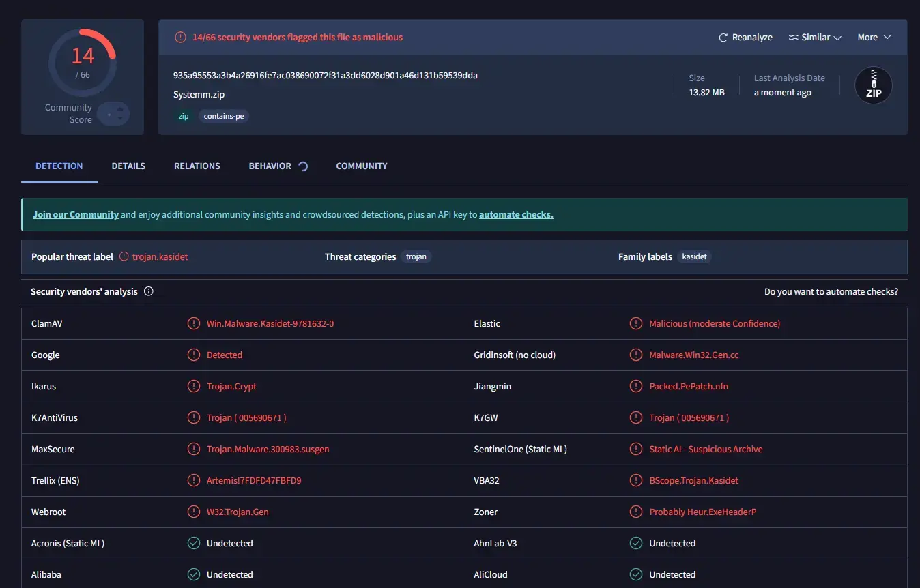
Task: Click the W32.Trojan.Gen result text
Action: pyautogui.click(x=238, y=512)
